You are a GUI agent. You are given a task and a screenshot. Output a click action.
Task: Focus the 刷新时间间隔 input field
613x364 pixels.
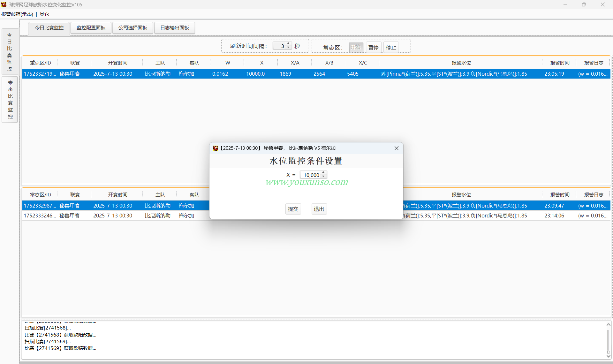coord(279,46)
